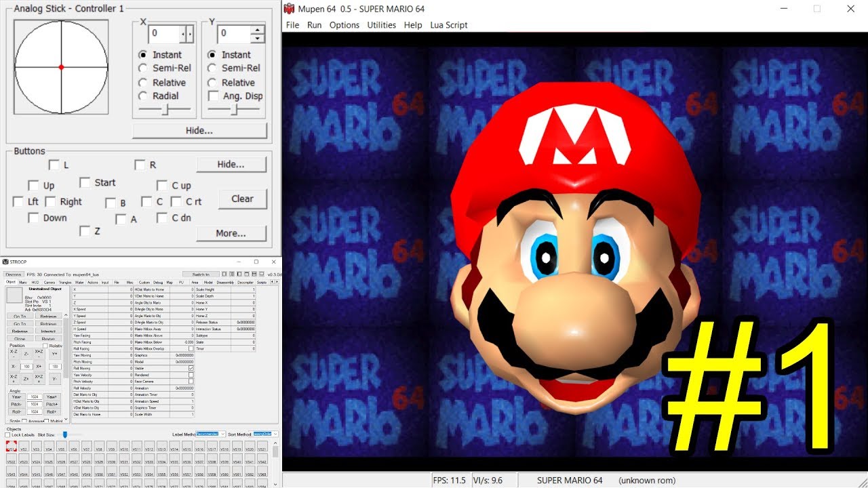The image size is (868, 488).
Task: Open the Utilities menu
Action: [x=382, y=25]
